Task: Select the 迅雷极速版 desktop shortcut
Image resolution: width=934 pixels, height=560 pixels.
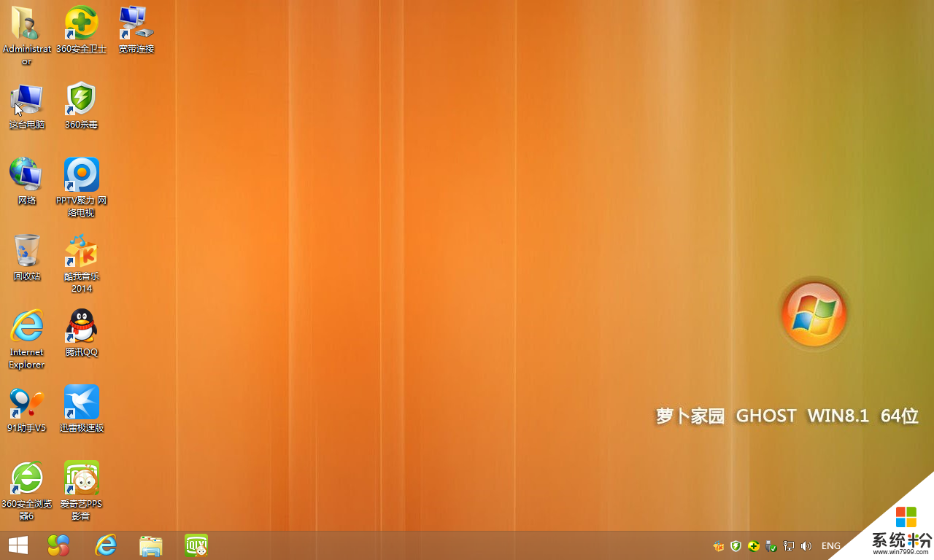Action: point(81,403)
